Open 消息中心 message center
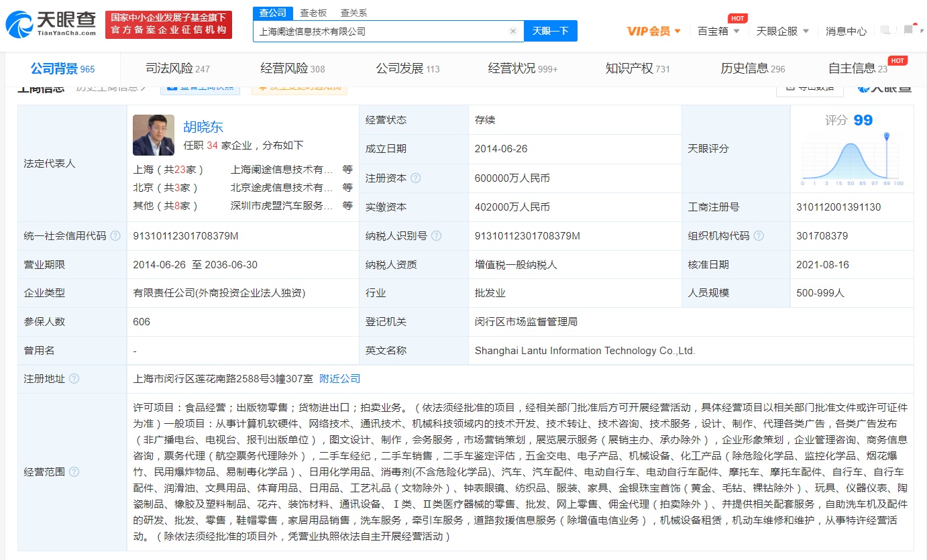 (846, 31)
